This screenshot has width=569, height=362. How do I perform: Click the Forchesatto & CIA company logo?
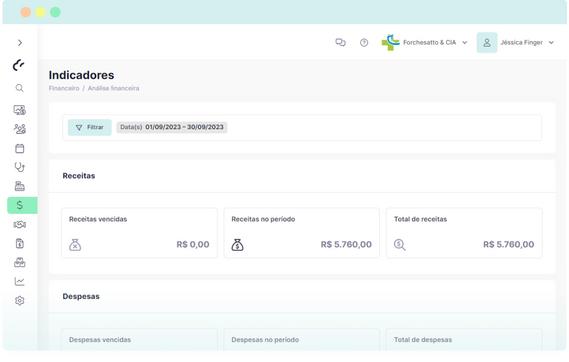[x=390, y=42]
